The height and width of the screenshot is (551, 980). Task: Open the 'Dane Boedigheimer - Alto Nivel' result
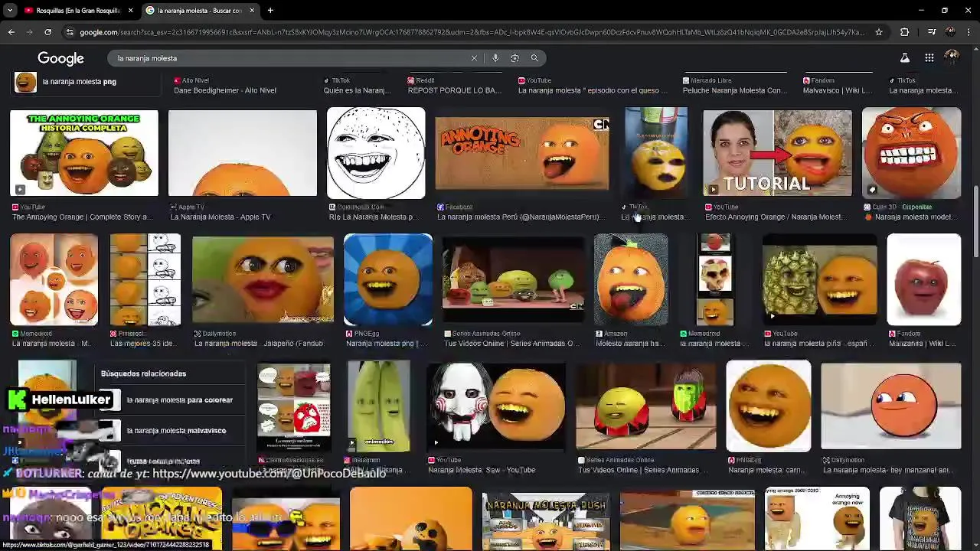(225, 90)
